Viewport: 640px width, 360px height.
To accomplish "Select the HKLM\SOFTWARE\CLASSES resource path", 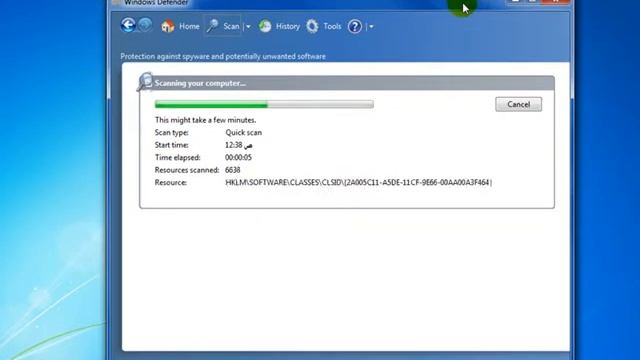I will [358, 182].
